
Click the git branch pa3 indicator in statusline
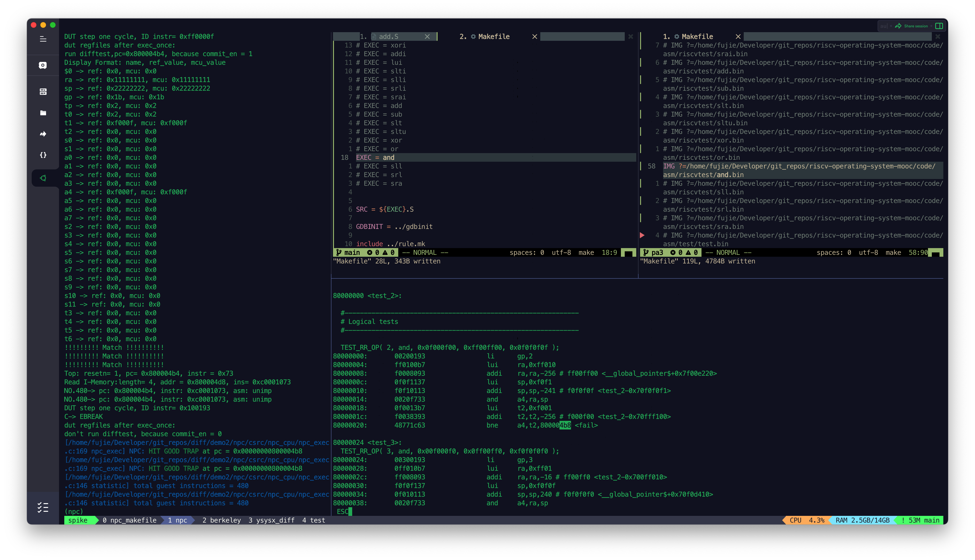653,252
